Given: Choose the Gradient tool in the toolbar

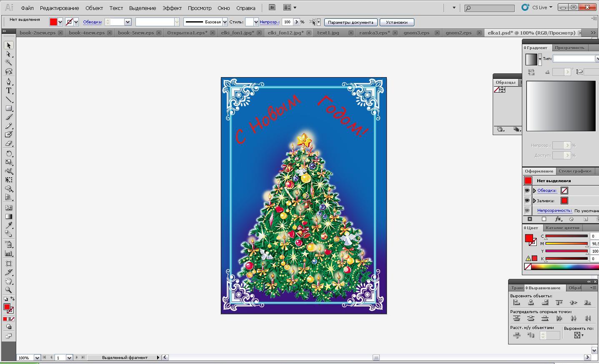Looking at the screenshot, I should (x=8, y=216).
